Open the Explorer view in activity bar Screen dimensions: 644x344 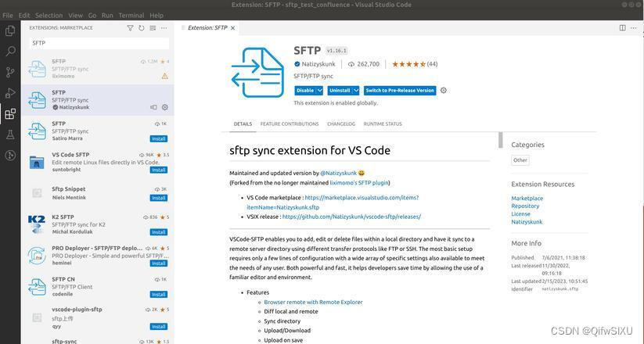(10, 30)
